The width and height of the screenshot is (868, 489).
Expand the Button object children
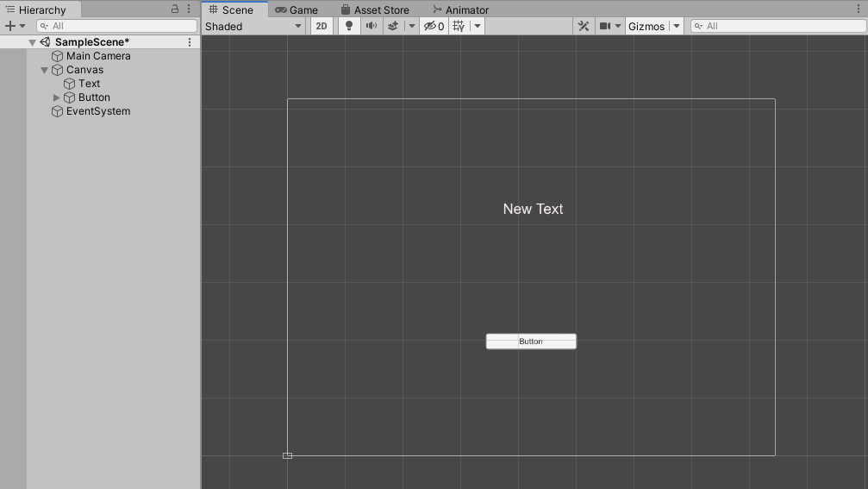pos(57,97)
